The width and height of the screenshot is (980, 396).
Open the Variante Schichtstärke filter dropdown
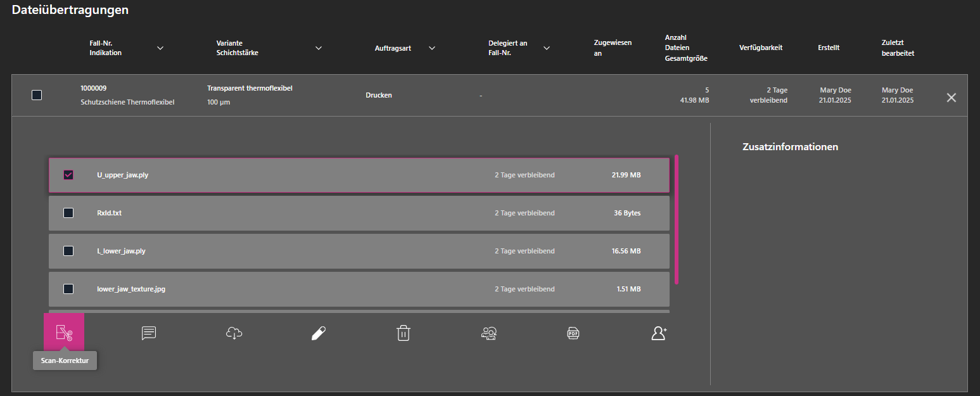[x=319, y=48]
